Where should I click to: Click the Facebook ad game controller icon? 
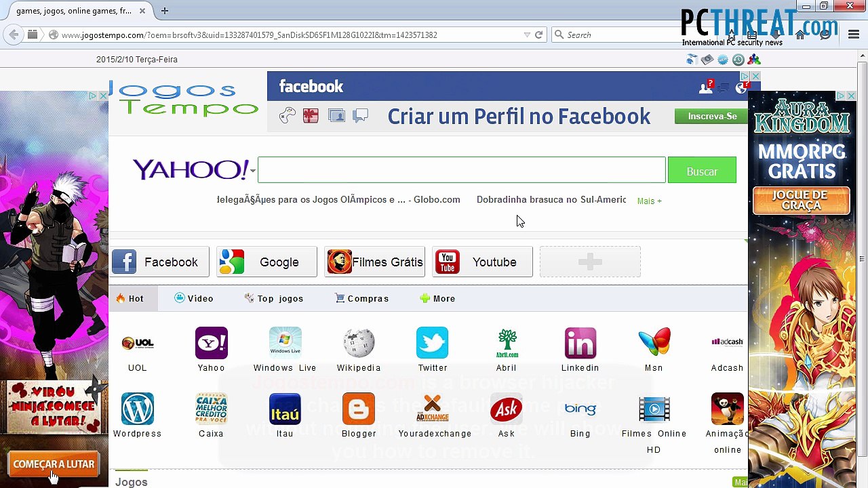click(x=288, y=116)
